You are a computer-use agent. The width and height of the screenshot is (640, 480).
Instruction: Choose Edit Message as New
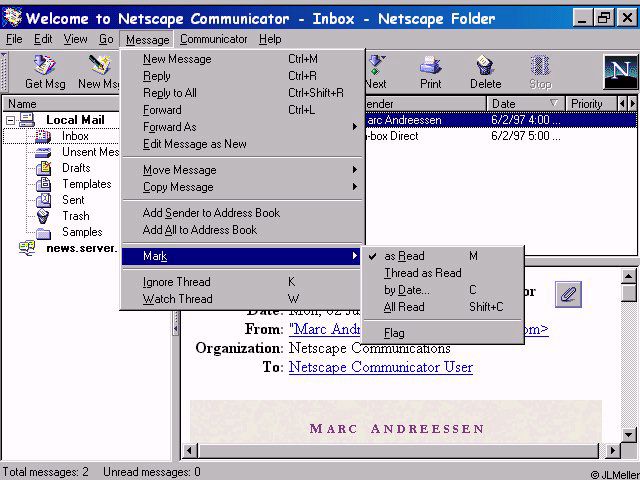pyautogui.click(x=242, y=144)
